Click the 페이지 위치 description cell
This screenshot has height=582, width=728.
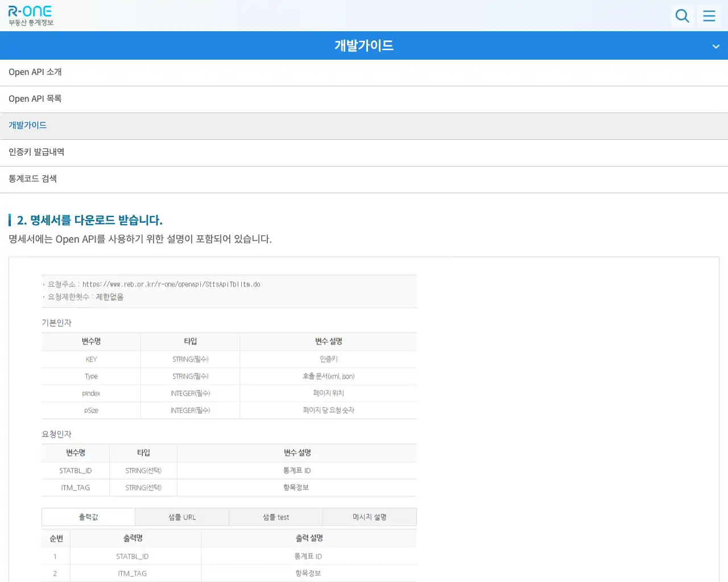click(x=328, y=393)
